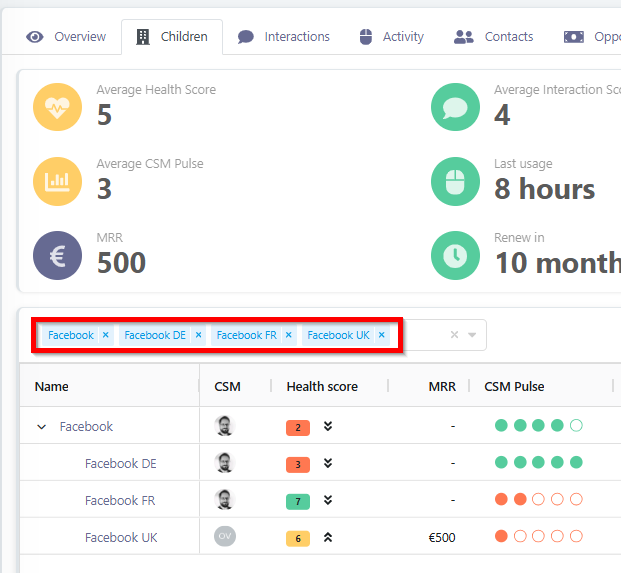Open the account filter dropdown arrow
The image size is (621, 573).
(472, 336)
